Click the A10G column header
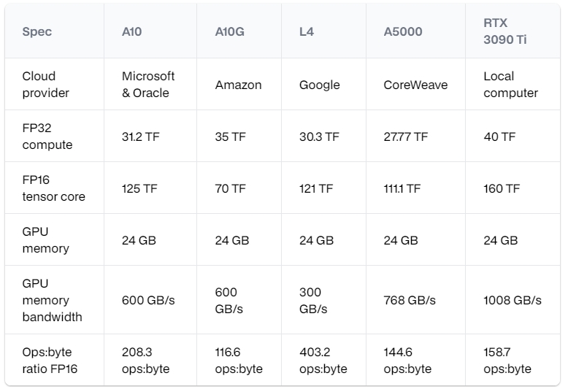This screenshot has width=568, height=392. (x=231, y=32)
